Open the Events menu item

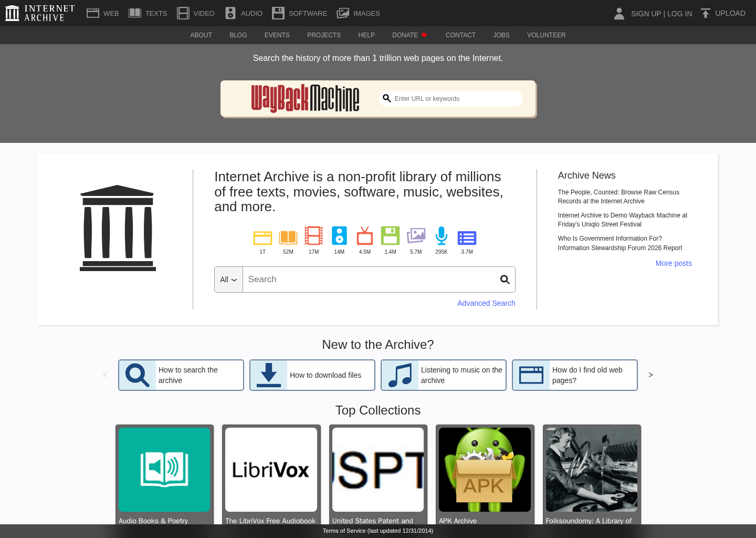(277, 35)
